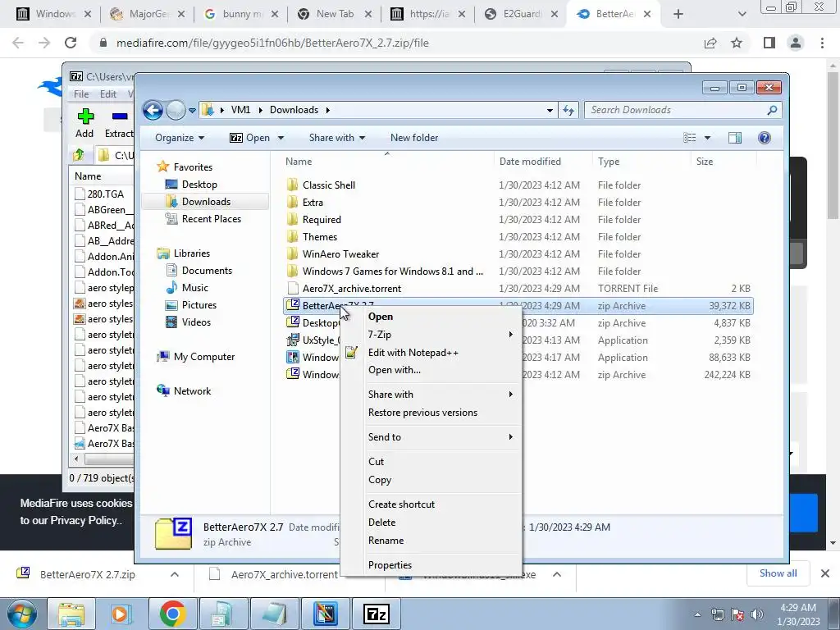The width and height of the screenshot is (840, 630).
Task: Click the New folder button
Action: coord(414,138)
